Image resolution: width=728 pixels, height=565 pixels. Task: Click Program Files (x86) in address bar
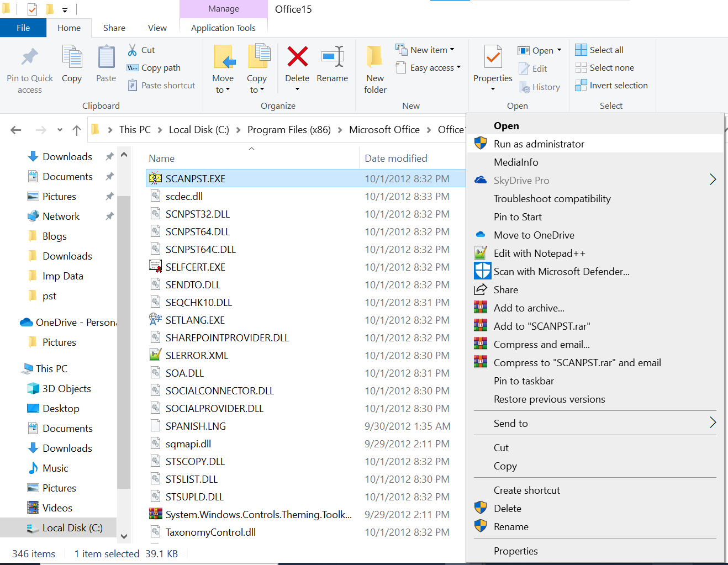[289, 130]
